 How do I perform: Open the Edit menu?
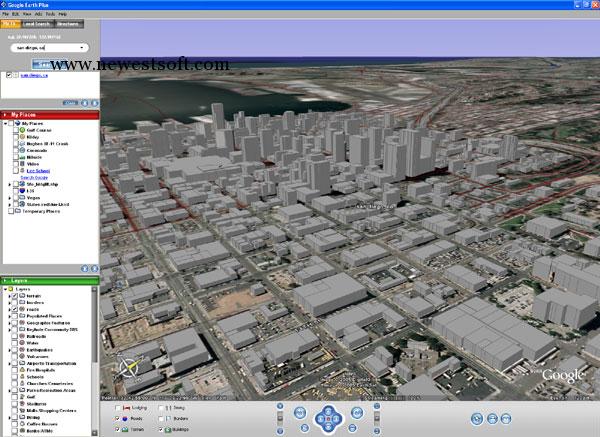[x=15, y=14]
